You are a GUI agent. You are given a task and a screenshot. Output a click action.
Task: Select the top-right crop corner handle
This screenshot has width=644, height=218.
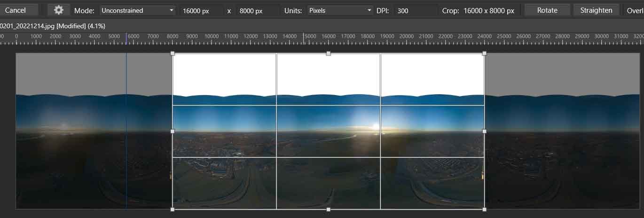[x=484, y=54]
